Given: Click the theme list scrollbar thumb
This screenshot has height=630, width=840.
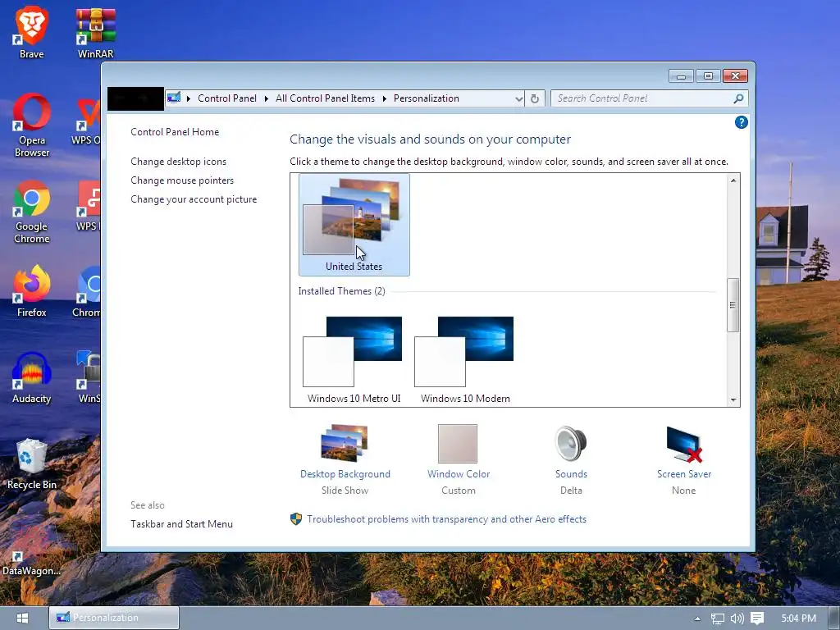Looking at the screenshot, I should 733,305.
